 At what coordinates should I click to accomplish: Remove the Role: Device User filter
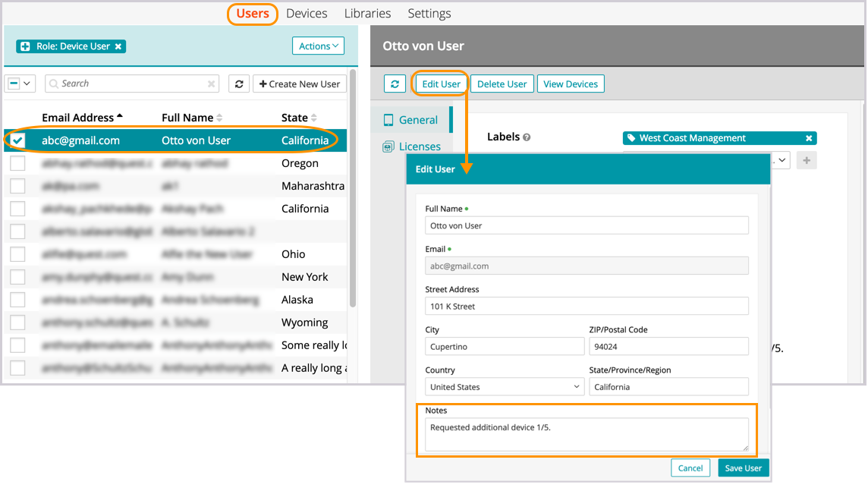pos(118,46)
